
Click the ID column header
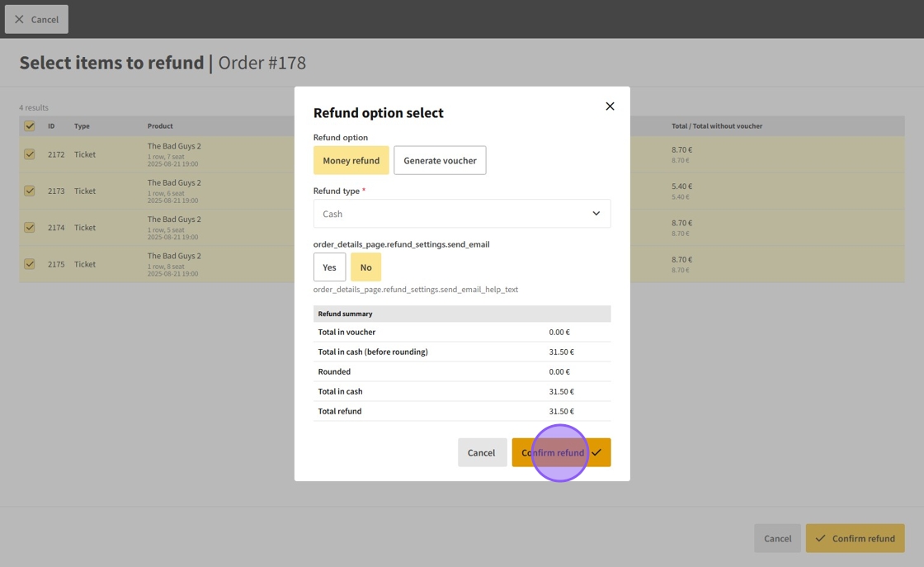51,126
